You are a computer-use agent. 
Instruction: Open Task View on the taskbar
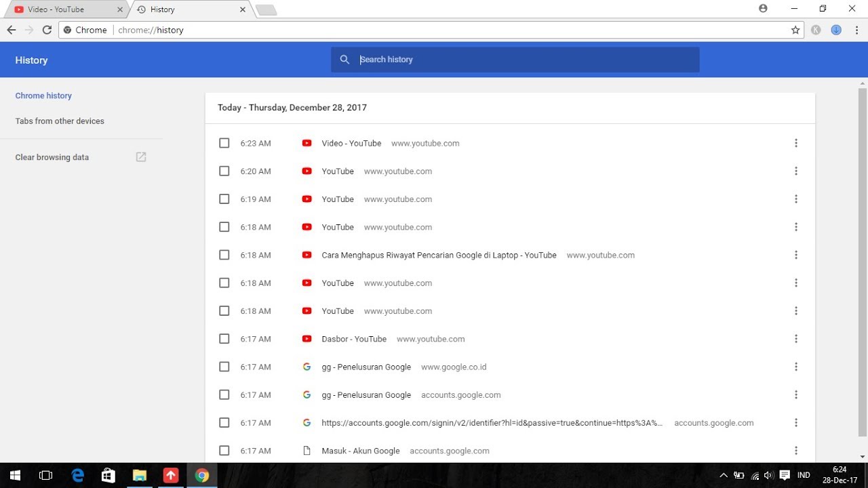click(x=45, y=475)
